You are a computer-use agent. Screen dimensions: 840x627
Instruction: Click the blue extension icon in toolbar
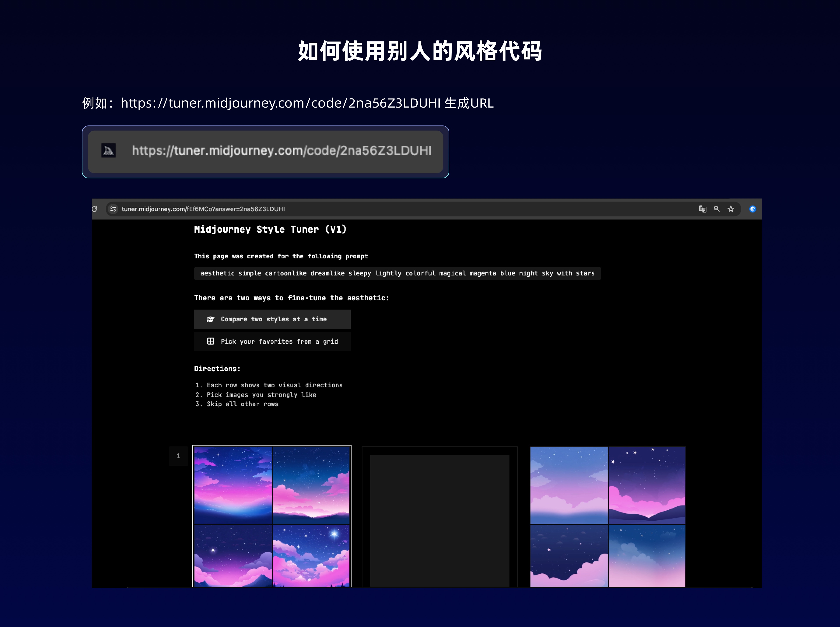coord(752,209)
